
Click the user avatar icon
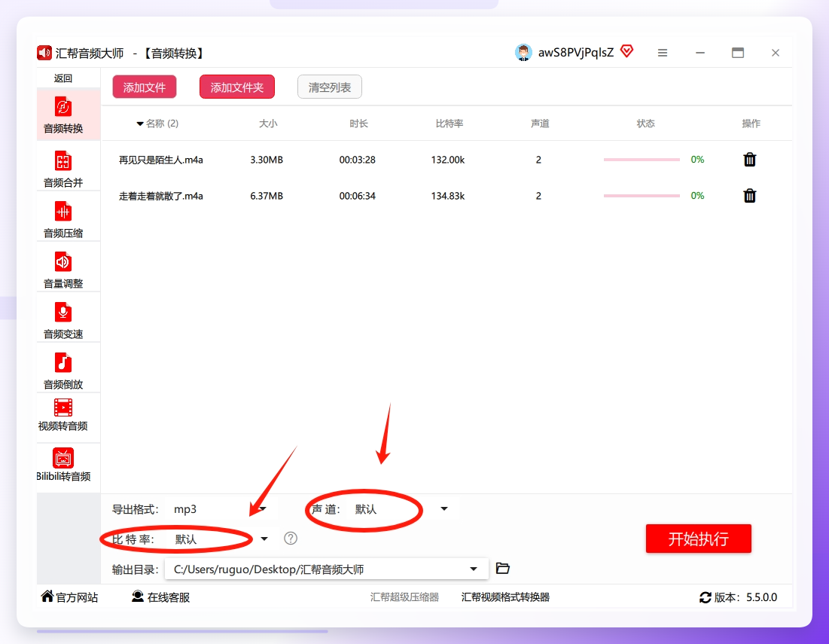(x=523, y=52)
